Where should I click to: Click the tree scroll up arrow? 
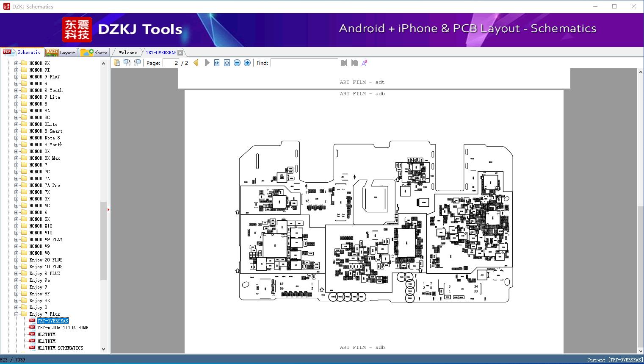pos(103,64)
